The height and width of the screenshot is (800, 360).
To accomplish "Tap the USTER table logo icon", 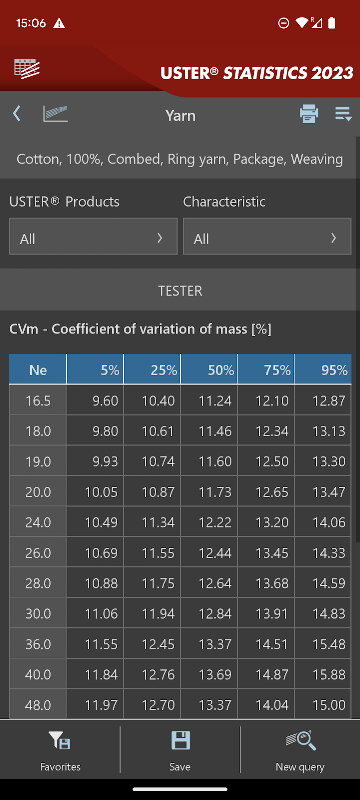I will click(x=27, y=68).
